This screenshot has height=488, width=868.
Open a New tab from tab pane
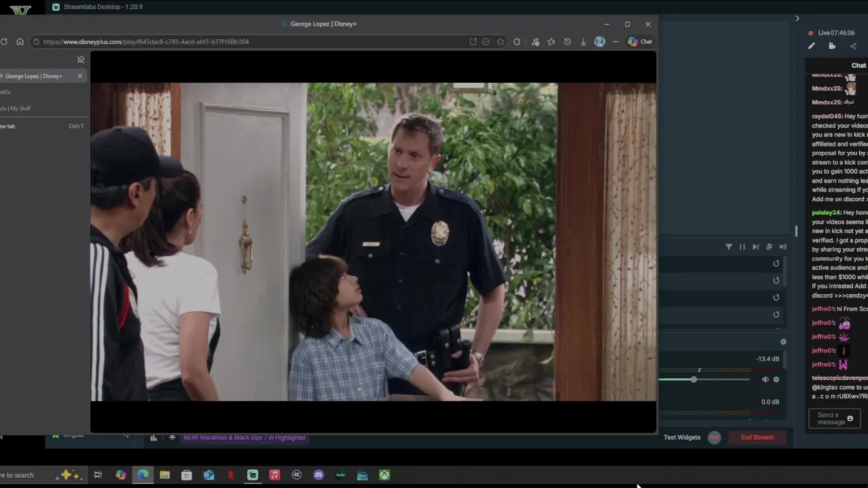point(42,126)
